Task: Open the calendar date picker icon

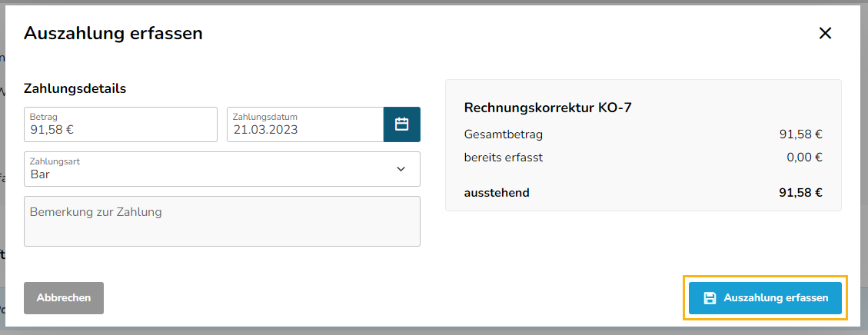Action: pos(402,124)
